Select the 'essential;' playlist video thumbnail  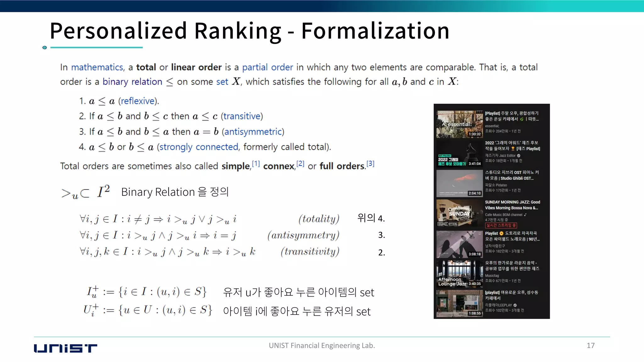[x=459, y=124]
